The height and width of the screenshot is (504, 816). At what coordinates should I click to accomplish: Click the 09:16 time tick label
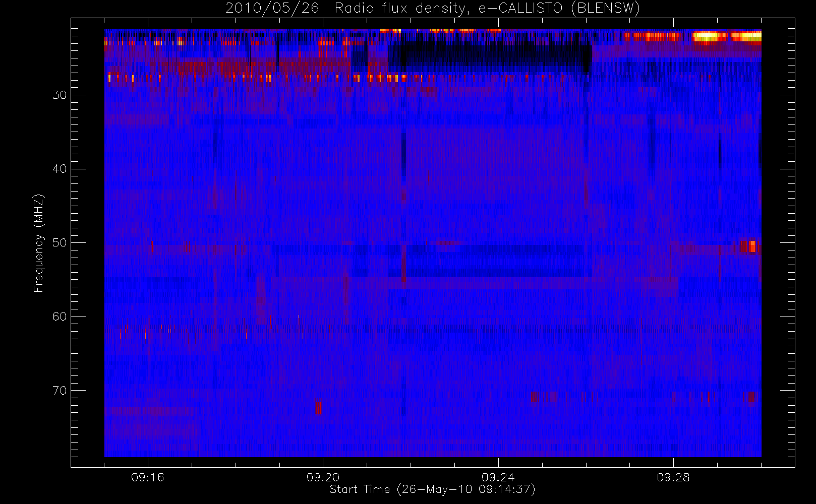pos(148,477)
